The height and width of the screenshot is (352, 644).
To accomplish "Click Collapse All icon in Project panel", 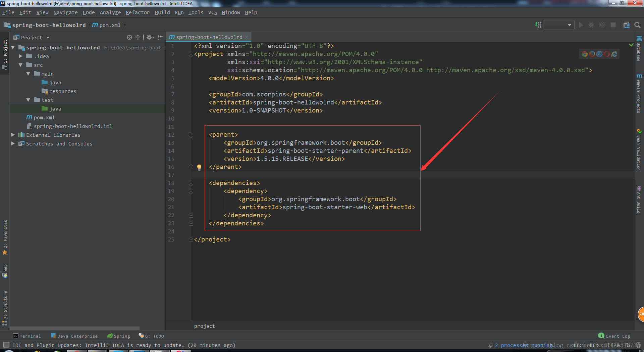I will click(x=138, y=37).
